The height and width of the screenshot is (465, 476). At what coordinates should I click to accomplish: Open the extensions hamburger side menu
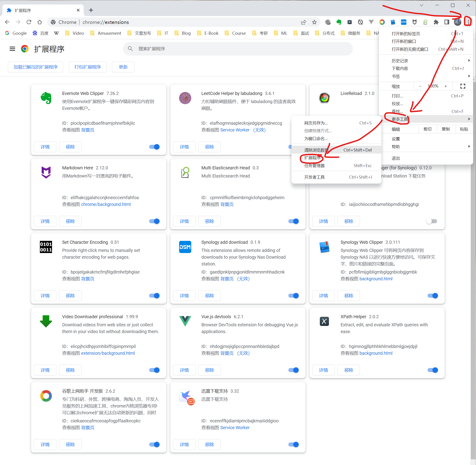click(12, 49)
